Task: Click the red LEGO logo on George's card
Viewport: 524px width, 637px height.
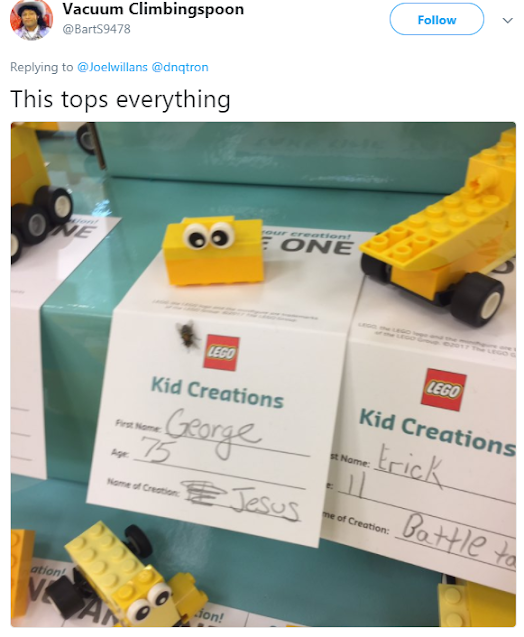Action: pyautogui.click(x=221, y=352)
